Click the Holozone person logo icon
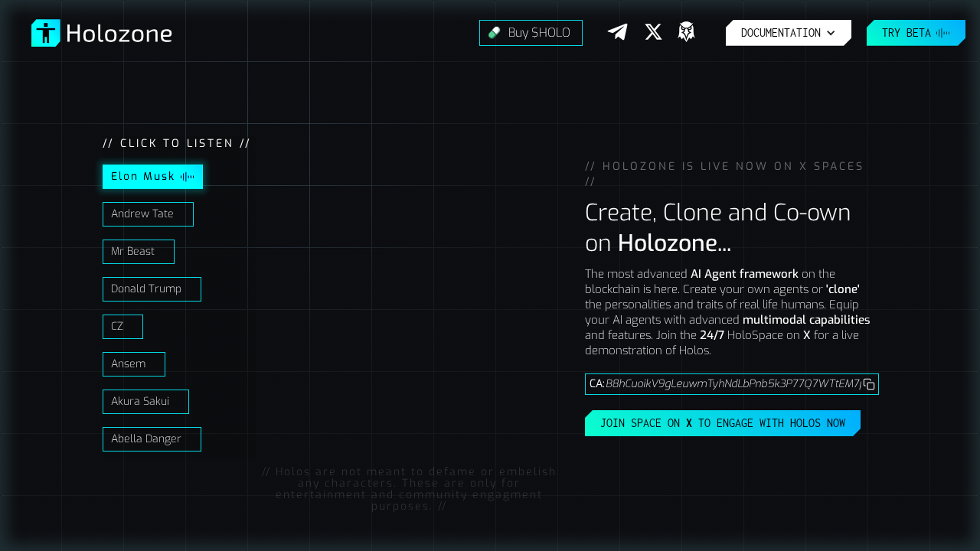 (x=45, y=33)
